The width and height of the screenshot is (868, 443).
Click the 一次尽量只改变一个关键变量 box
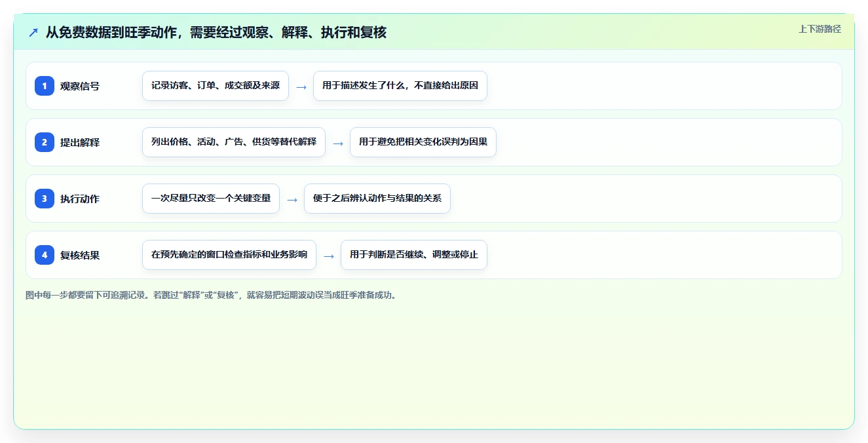pos(211,199)
